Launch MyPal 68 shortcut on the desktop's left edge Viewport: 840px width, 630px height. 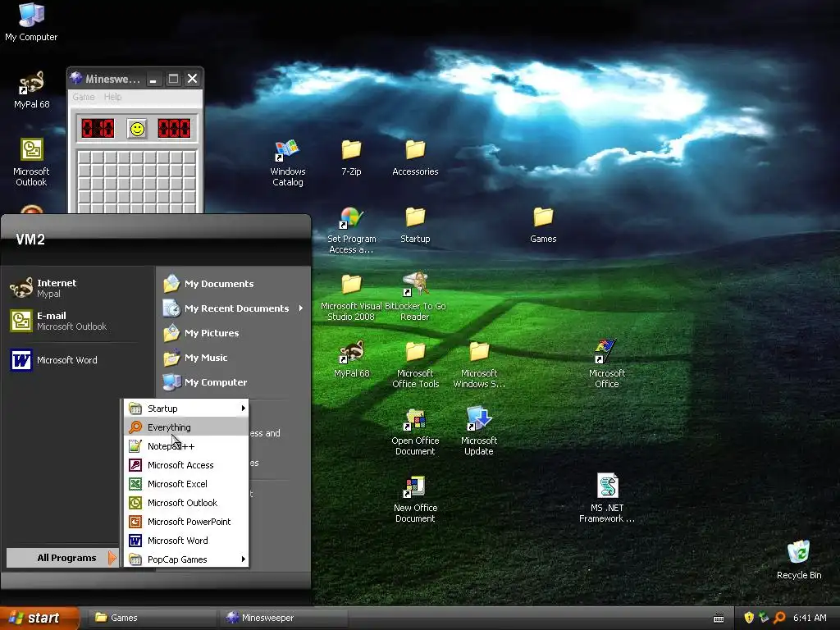click(x=31, y=90)
